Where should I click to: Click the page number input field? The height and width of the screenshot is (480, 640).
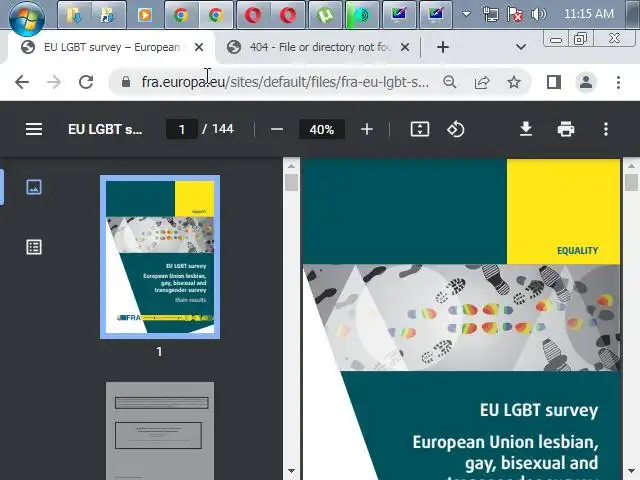pos(182,129)
